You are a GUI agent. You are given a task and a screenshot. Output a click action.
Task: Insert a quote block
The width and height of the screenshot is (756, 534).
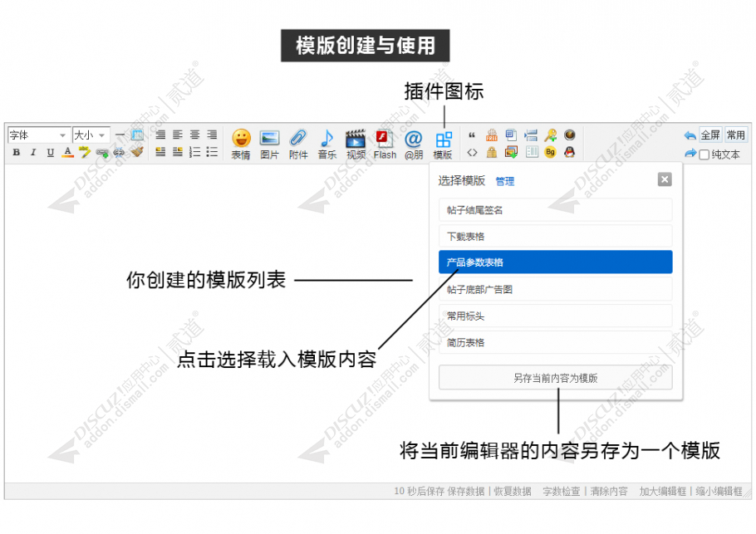click(472, 135)
